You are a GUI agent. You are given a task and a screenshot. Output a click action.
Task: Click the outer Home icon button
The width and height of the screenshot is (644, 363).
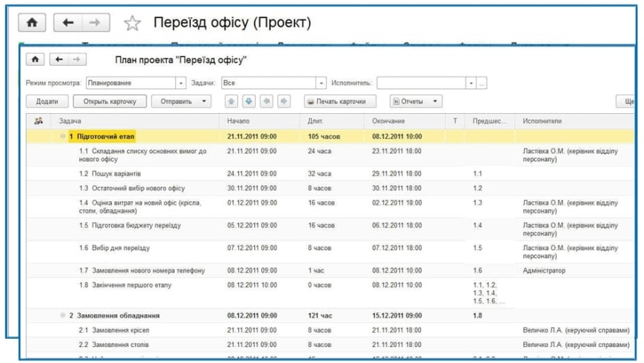pyautogui.click(x=32, y=22)
